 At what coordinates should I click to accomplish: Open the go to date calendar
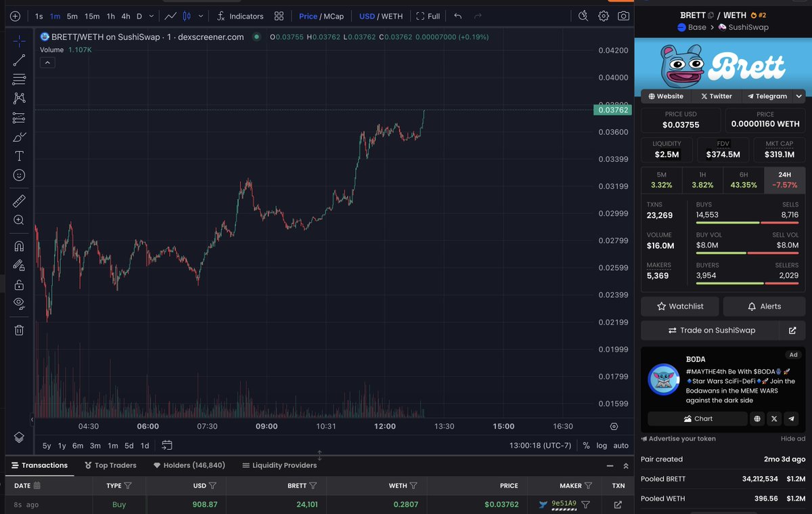point(167,446)
